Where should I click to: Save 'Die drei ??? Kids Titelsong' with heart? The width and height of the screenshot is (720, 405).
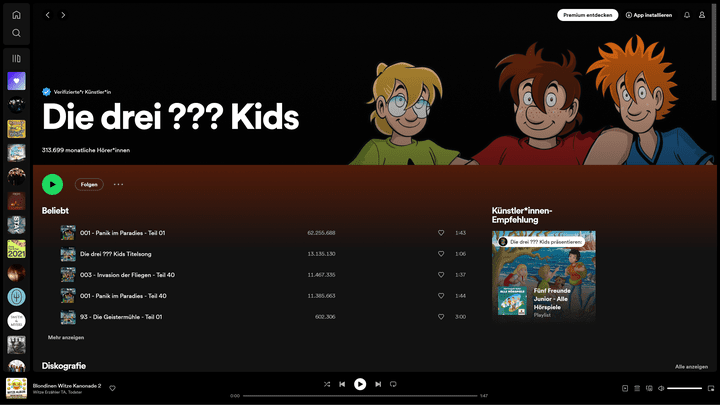coord(441,254)
